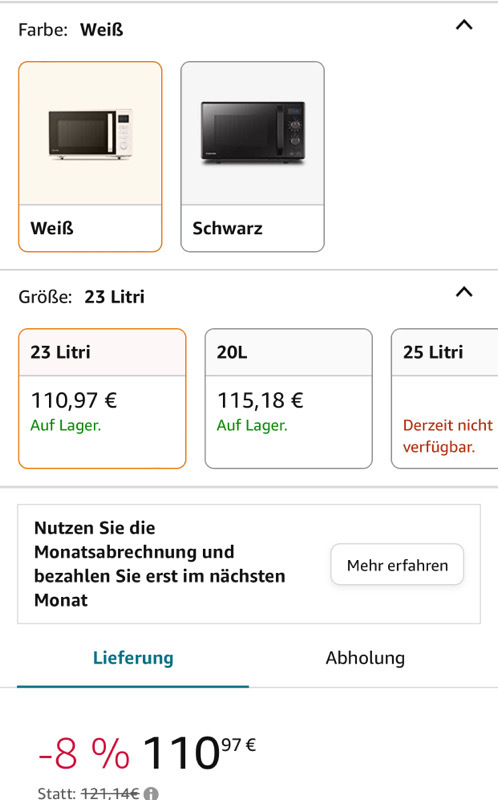Click the black microwave thumbnail image
This screenshot has height=800, width=498.
pos(253,133)
